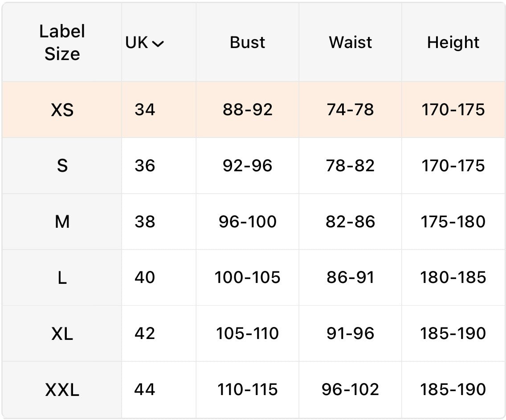Image resolution: width=506 pixels, height=420 pixels.
Task: Click the Bust column header
Action: click(247, 43)
